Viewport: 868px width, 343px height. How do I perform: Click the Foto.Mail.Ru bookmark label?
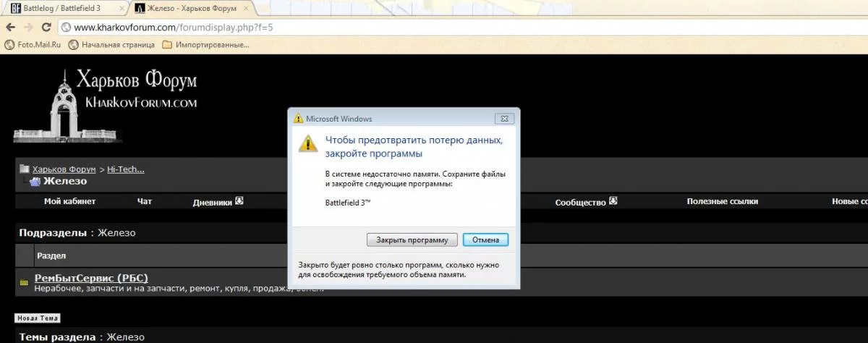[40, 44]
